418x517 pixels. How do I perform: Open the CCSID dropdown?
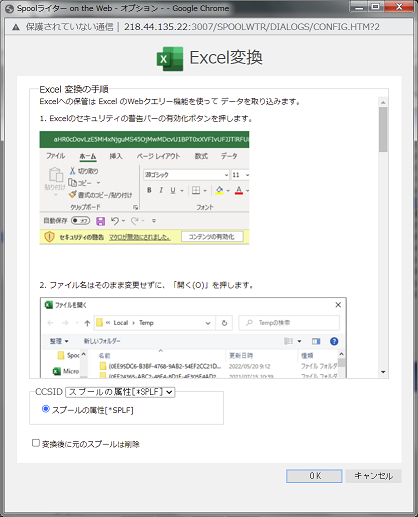coord(120,392)
